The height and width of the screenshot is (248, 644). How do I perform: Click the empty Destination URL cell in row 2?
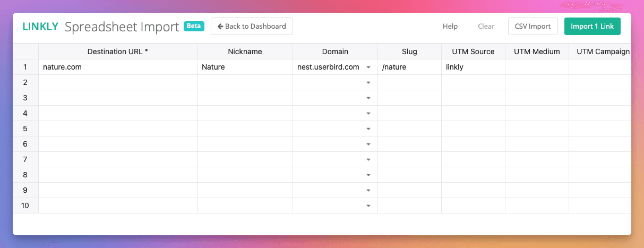point(118,82)
